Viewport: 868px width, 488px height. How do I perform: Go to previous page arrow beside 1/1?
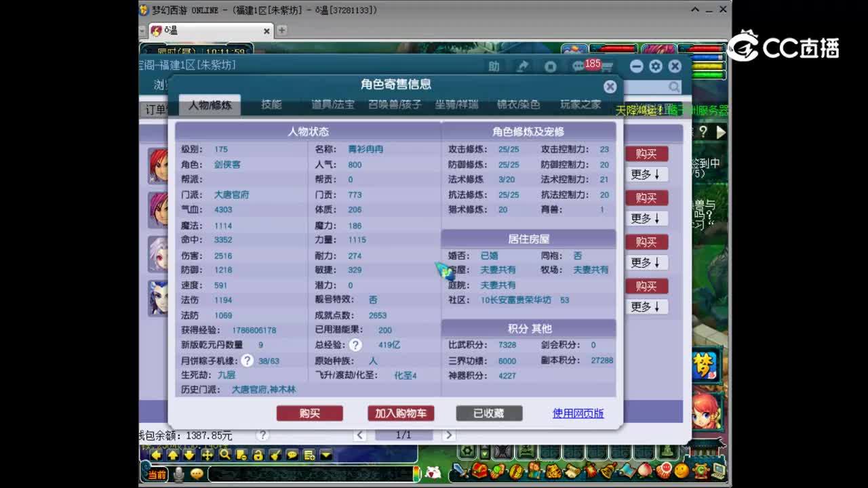coord(359,435)
